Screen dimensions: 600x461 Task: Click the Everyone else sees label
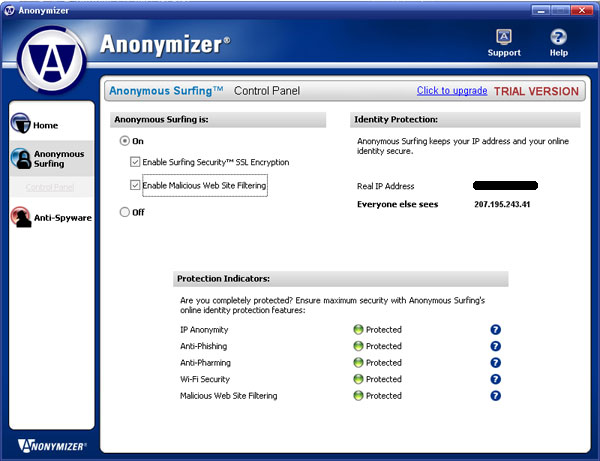(x=398, y=204)
